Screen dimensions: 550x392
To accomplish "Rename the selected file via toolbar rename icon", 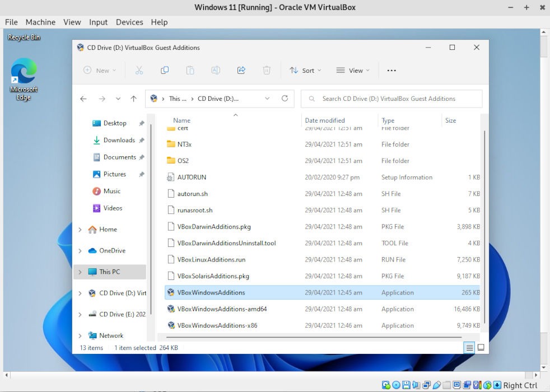I will 216,69.
